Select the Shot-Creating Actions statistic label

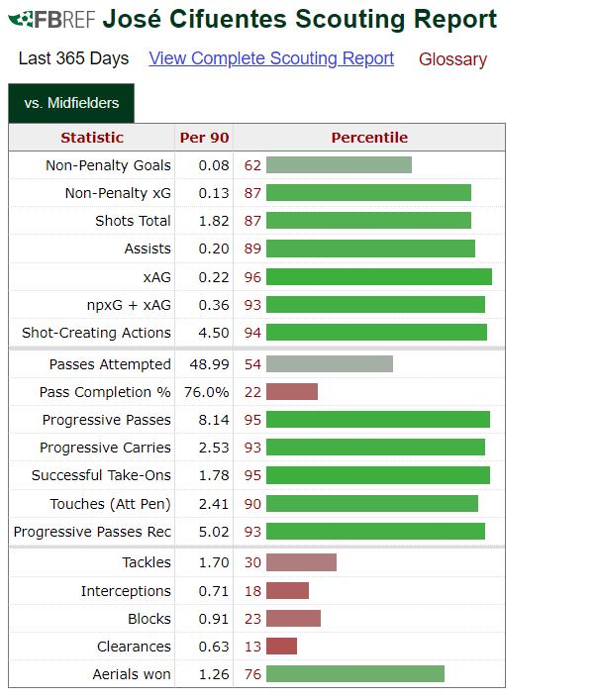tap(96, 333)
